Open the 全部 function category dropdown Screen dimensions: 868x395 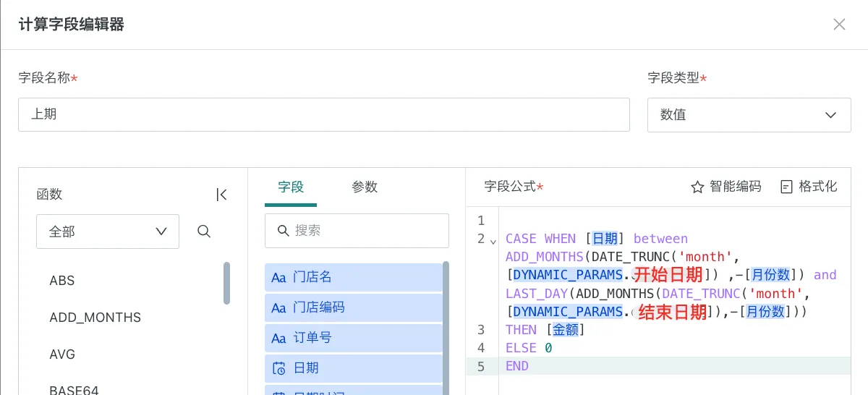click(108, 232)
